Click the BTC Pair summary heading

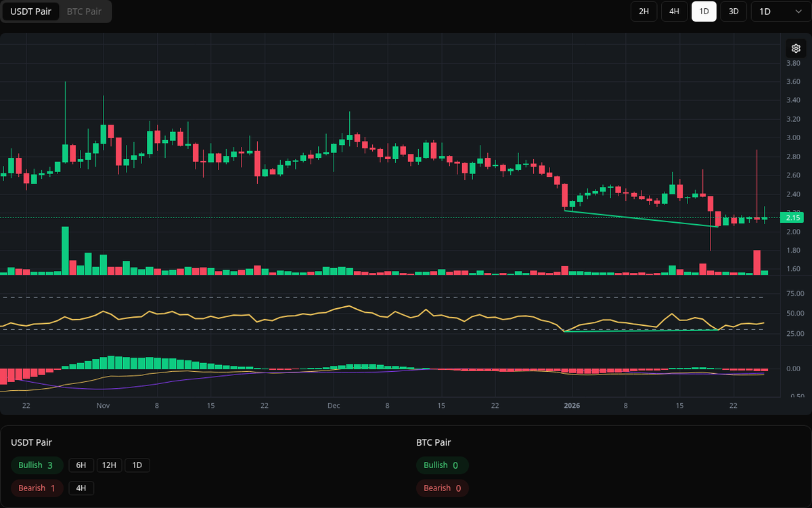pos(434,442)
